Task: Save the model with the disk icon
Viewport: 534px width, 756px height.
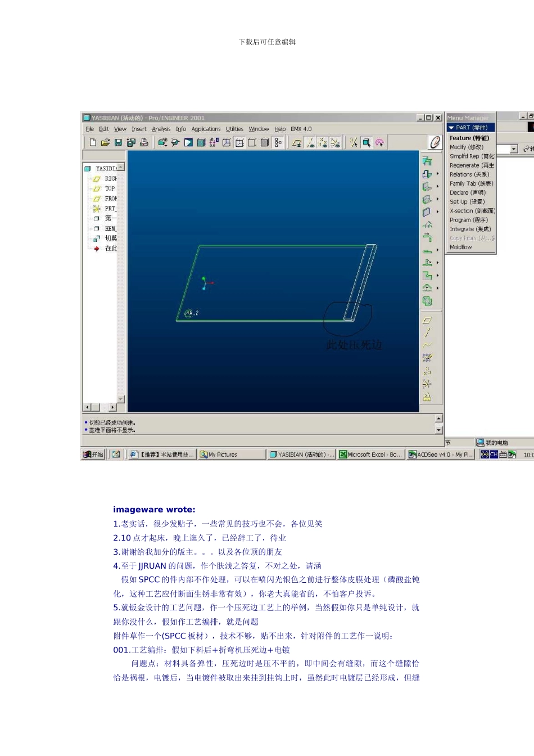Action: 118,143
